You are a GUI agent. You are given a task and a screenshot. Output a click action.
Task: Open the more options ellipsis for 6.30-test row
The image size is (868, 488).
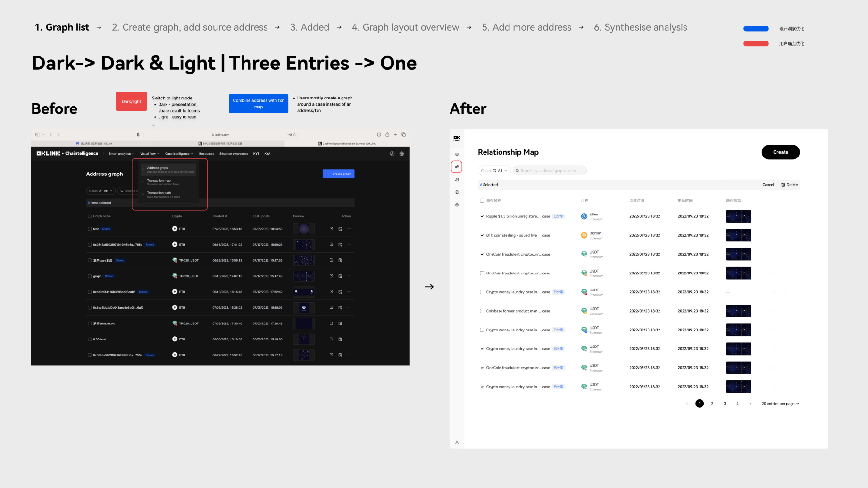tap(349, 339)
